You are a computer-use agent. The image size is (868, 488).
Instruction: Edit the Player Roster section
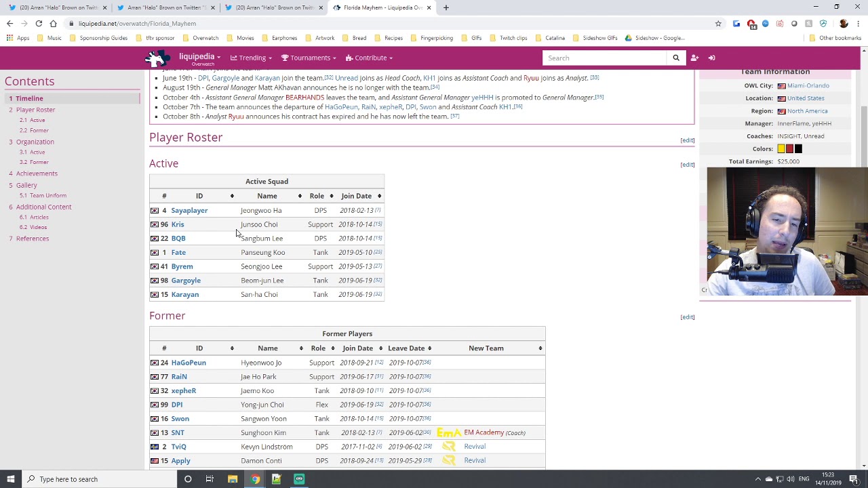[x=688, y=140]
